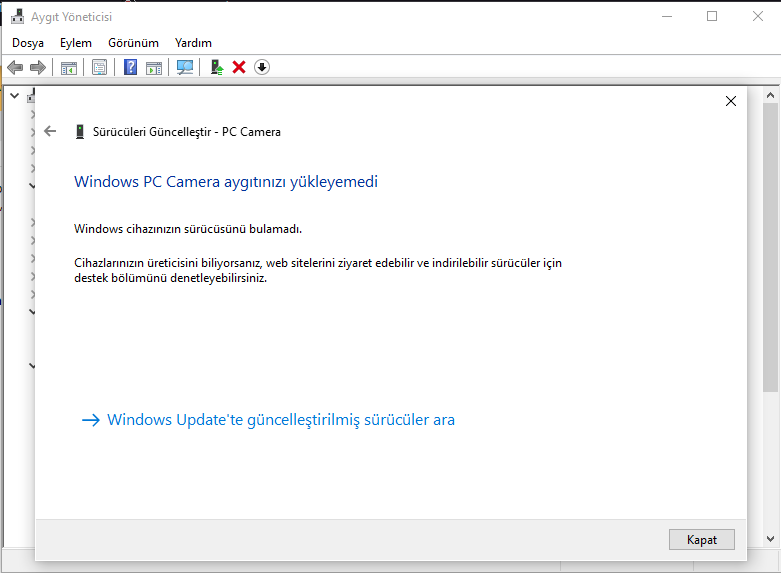
Task: Minimize the Aygıt Yöneticisi window
Action: click(x=667, y=16)
